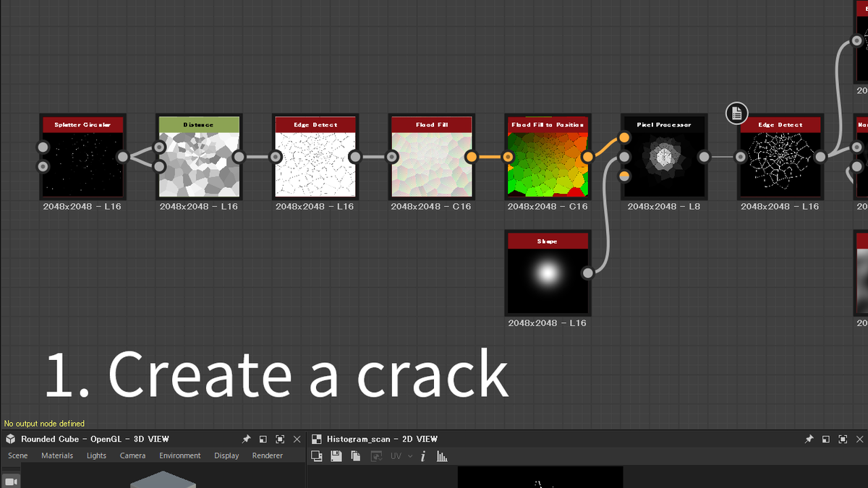Toggle the histogram icon in 2D view
Image resolution: width=868 pixels, height=488 pixels.
442,456
